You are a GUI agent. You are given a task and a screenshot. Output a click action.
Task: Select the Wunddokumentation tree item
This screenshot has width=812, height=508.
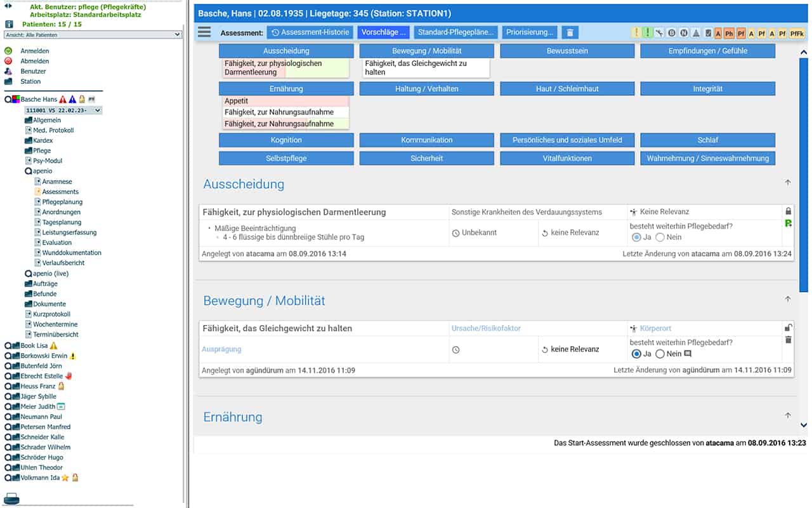point(71,253)
